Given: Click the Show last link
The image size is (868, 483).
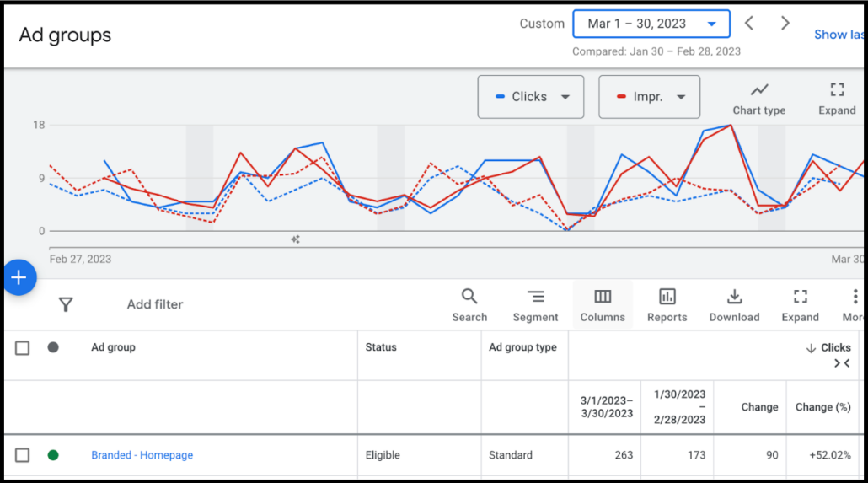Looking at the screenshot, I should pyautogui.click(x=839, y=35).
